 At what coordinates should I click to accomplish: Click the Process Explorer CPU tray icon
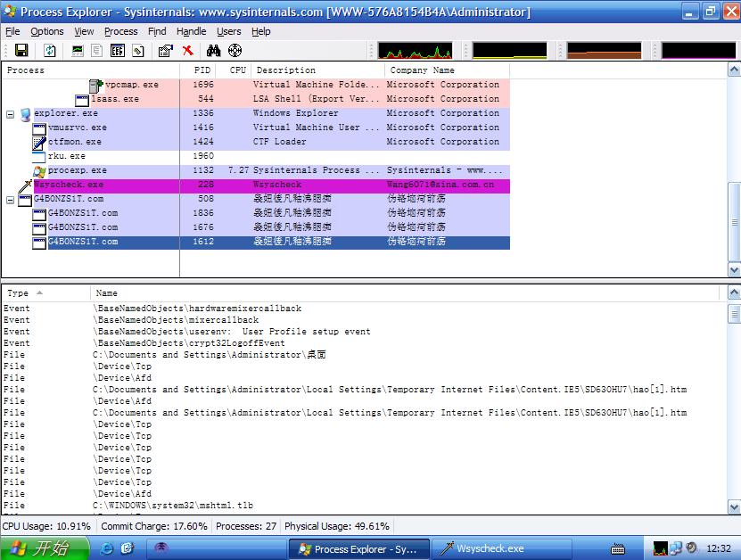click(660, 548)
